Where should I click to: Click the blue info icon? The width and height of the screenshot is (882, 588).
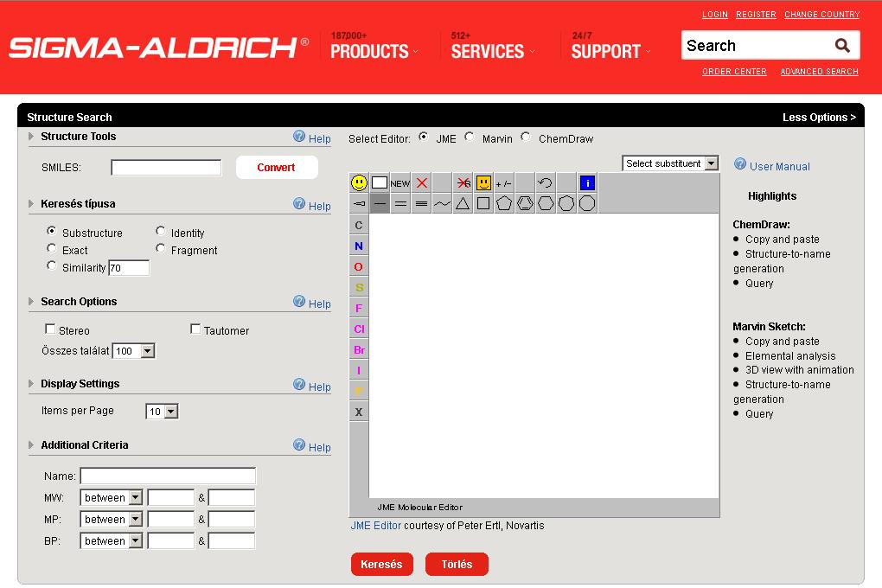coord(587,182)
